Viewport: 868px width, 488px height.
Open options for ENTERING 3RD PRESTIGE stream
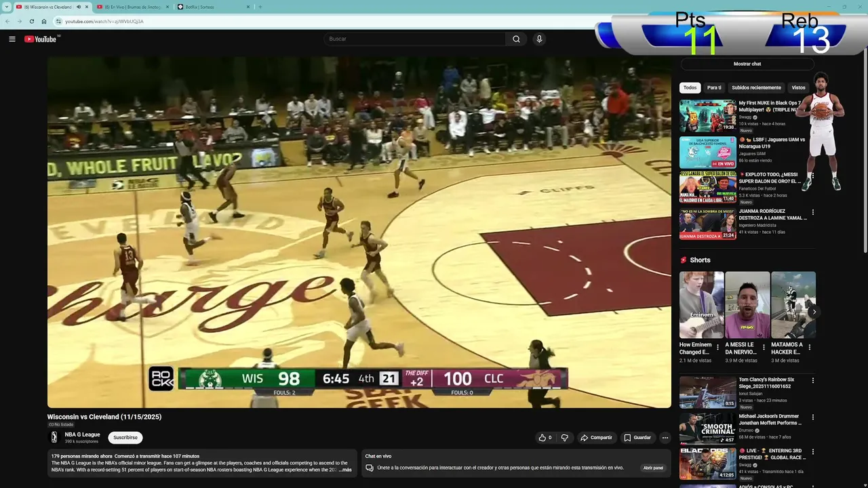click(812, 452)
